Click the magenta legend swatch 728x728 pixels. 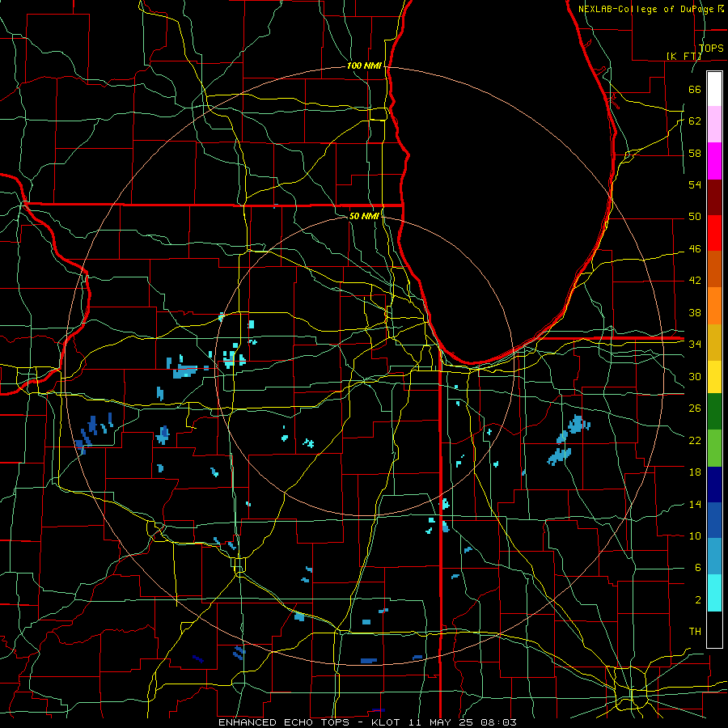(x=714, y=161)
